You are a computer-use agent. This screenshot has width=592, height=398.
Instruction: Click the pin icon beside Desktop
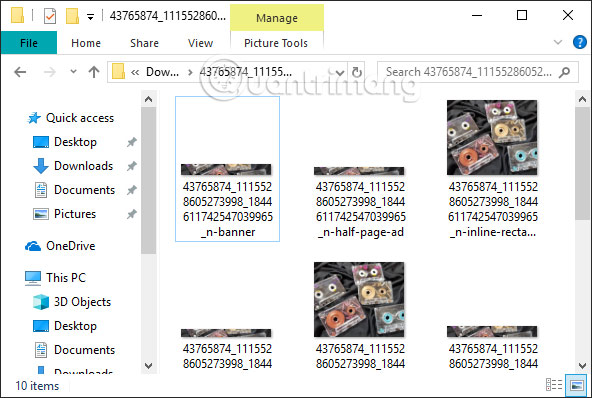(131, 142)
